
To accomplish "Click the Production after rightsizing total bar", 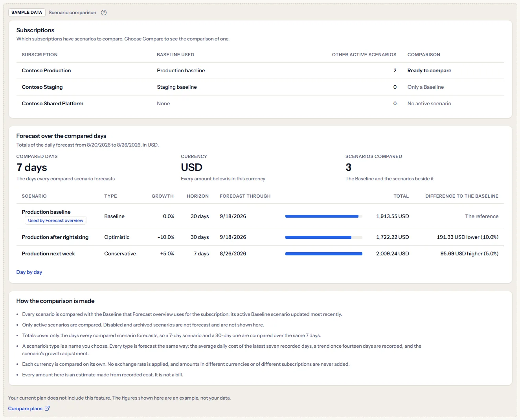I will (324, 237).
